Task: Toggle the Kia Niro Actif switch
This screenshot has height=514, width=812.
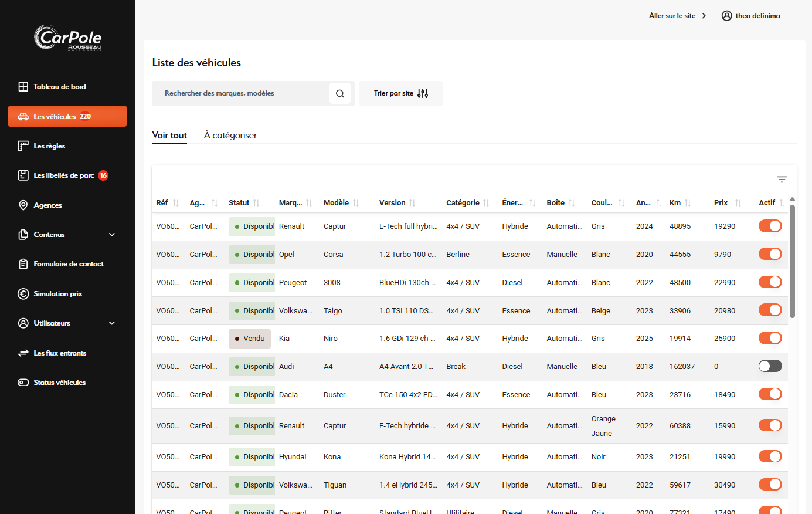Action: pos(770,338)
